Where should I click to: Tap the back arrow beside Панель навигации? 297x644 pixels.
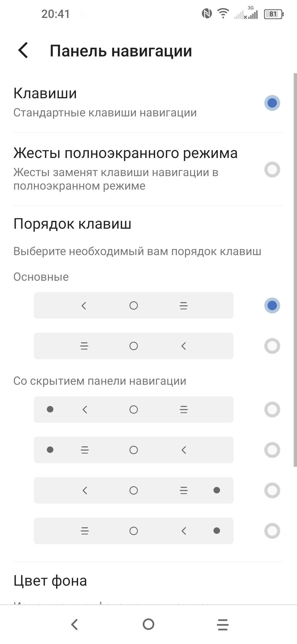point(23,50)
